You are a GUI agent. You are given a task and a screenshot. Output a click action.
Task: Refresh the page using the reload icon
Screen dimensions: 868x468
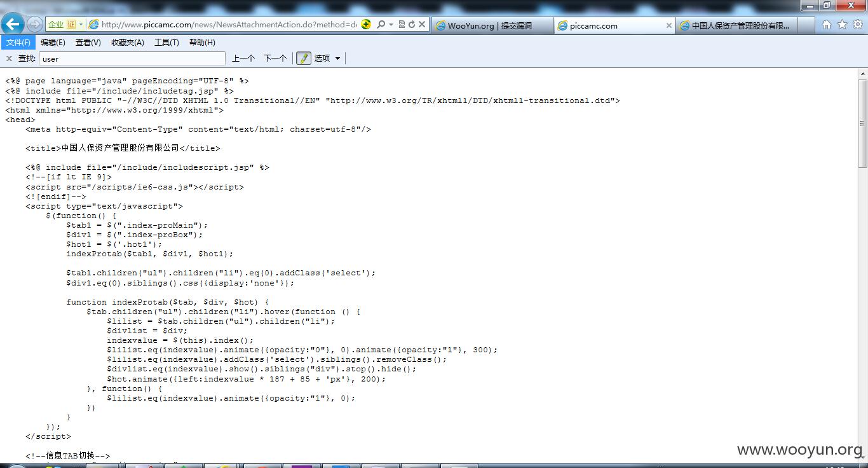[x=411, y=24]
